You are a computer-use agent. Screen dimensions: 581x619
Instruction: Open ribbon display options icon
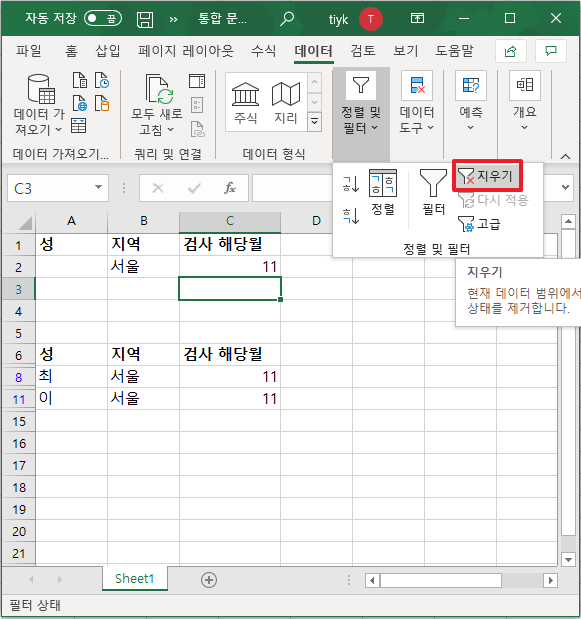pyautogui.click(x=417, y=18)
